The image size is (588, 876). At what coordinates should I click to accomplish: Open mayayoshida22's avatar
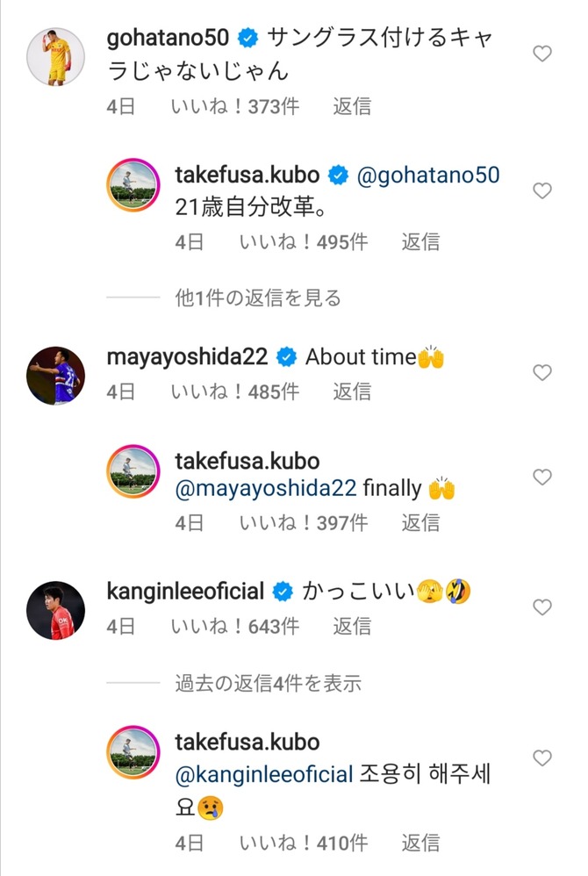click(x=56, y=375)
